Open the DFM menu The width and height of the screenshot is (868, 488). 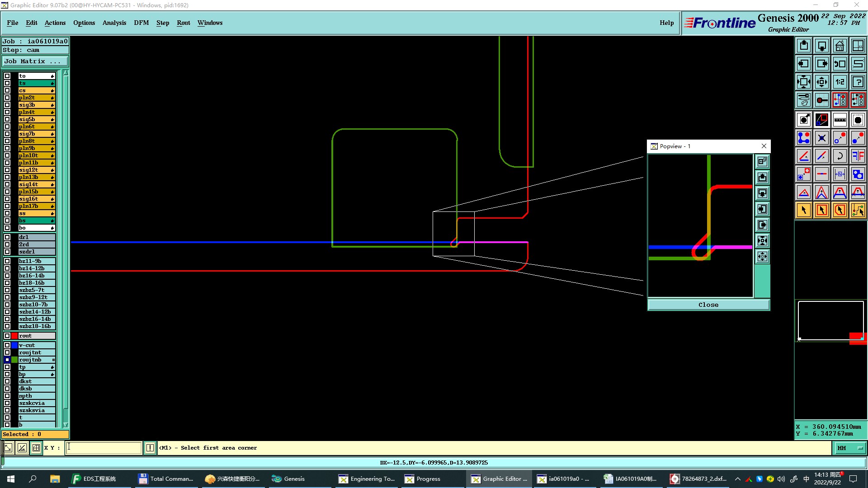click(x=141, y=23)
